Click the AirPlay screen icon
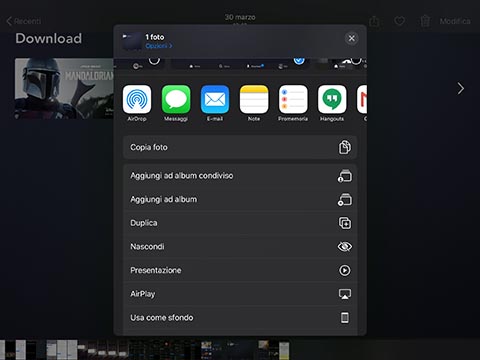This screenshot has width=480, height=360. pos(345,294)
